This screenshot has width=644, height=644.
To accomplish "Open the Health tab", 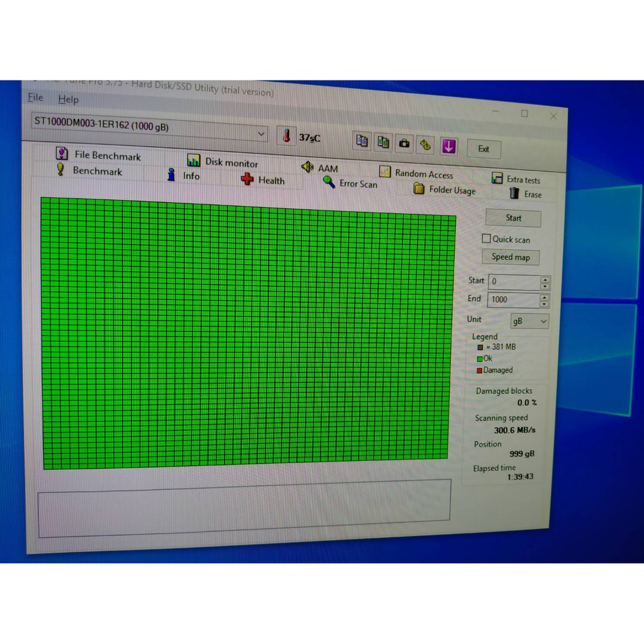I will point(263,180).
